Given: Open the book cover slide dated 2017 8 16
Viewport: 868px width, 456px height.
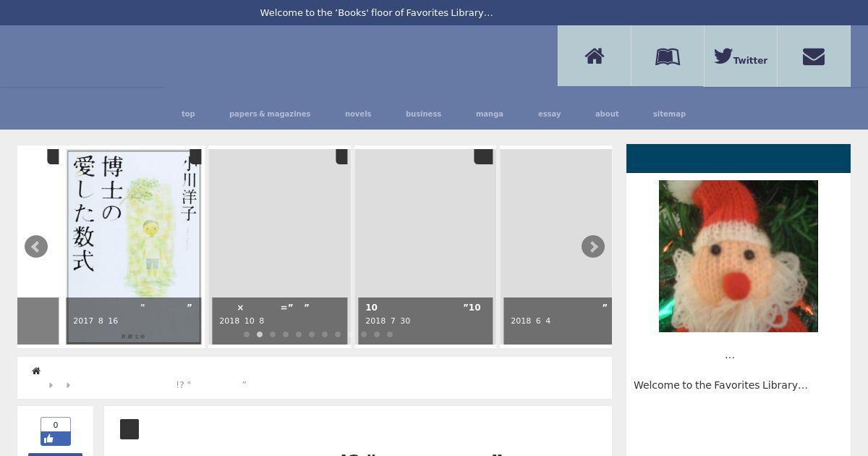Looking at the screenshot, I should [x=134, y=247].
